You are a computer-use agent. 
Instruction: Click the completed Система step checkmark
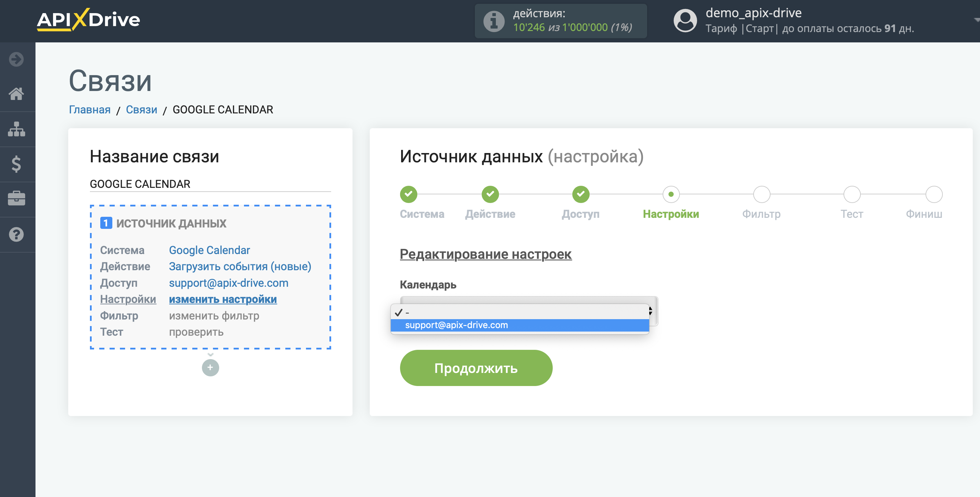409,194
